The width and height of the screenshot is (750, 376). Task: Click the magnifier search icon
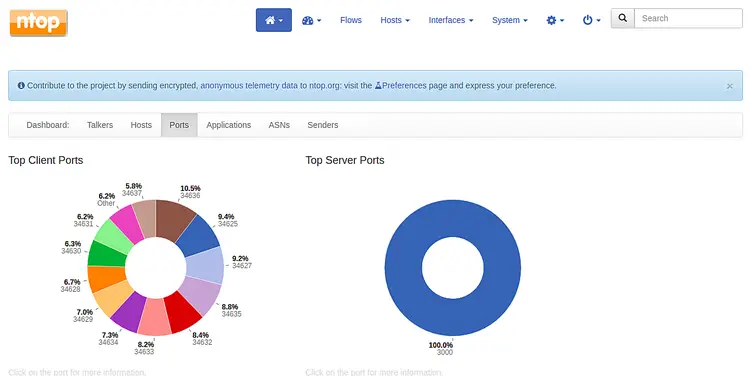(x=622, y=18)
